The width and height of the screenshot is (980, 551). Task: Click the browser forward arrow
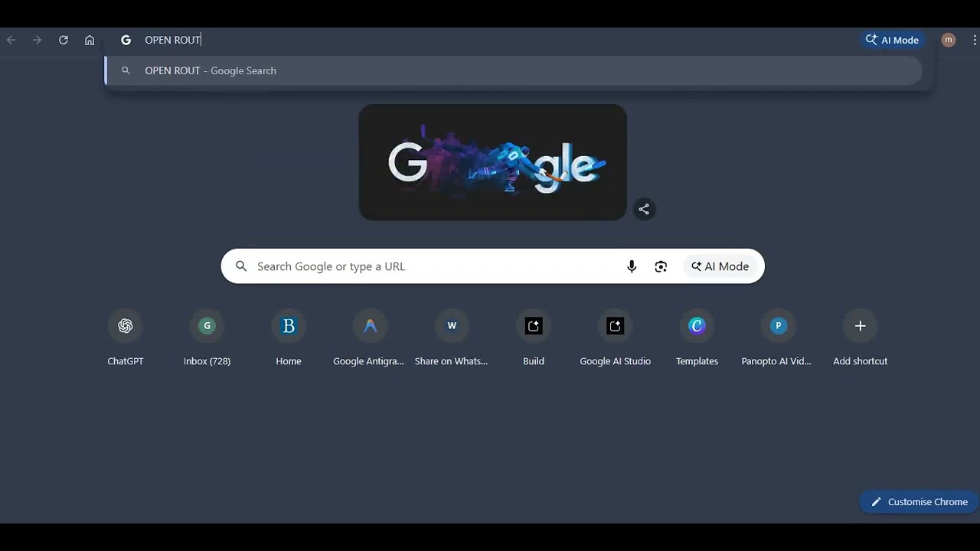[x=37, y=40]
